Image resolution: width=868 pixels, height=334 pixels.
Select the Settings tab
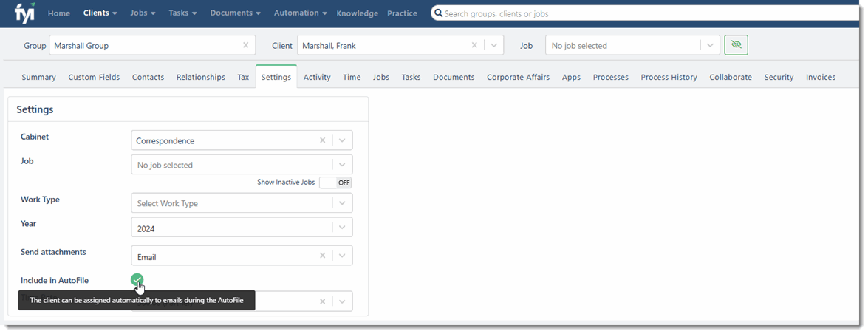point(276,77)
